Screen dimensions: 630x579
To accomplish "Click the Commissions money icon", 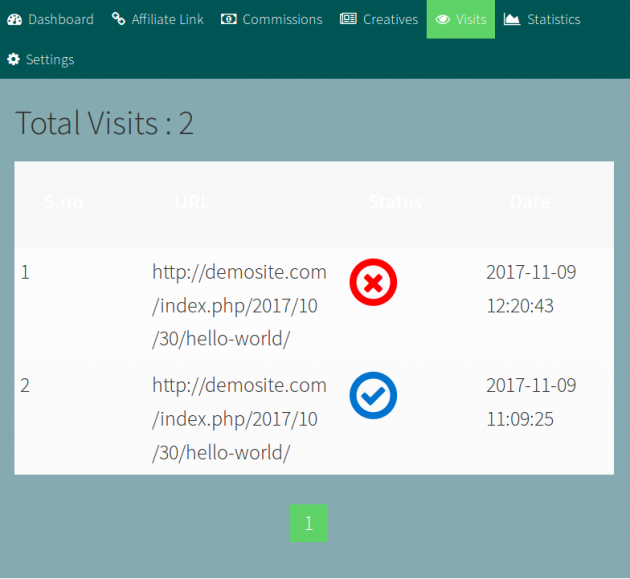I will coord(229,19).
